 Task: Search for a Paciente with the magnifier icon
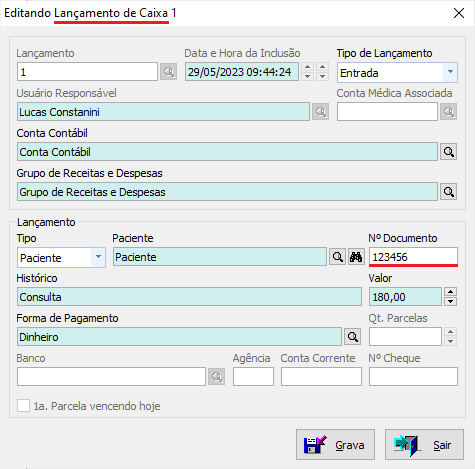(x=337, y=257)
